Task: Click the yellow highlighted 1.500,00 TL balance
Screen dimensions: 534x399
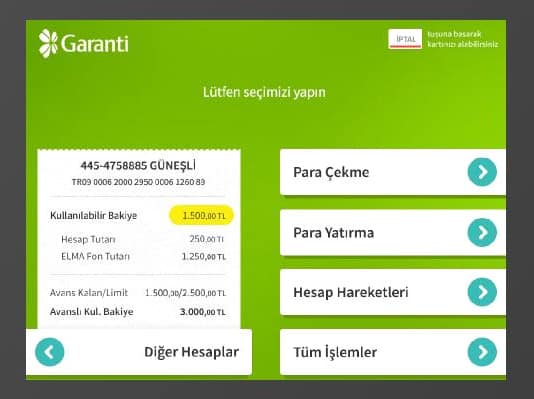Action: [201, 216]
